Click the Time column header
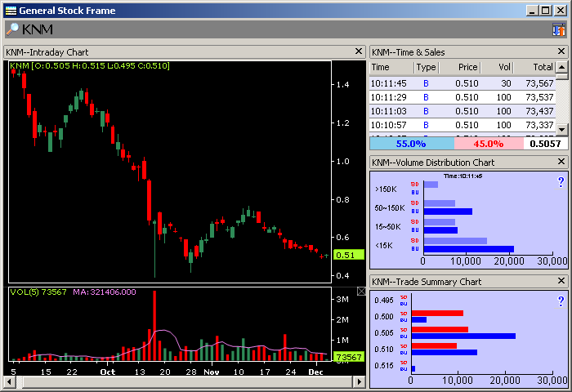The height and width of the screenshot is (392, 572). pos(391,68)
